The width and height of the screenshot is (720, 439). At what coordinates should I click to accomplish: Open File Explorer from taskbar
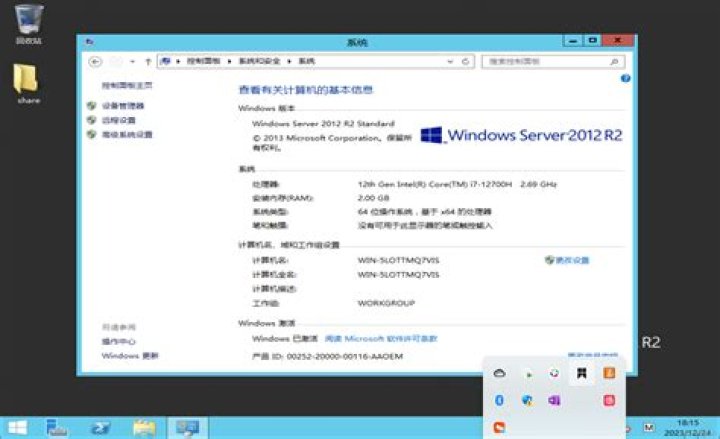click(144, 428)
